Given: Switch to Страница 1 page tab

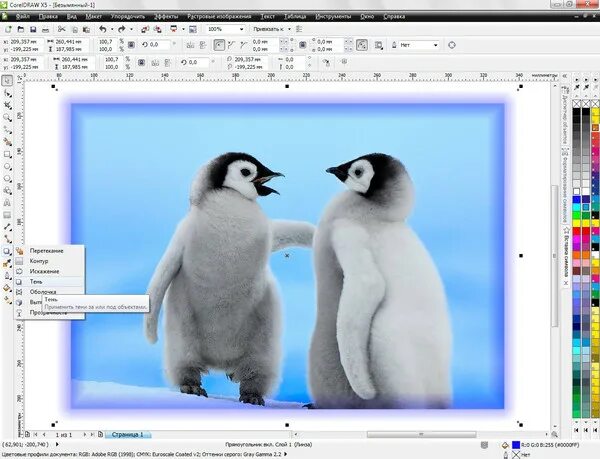Looking at the screenshot, I should (x=127, y=435).
